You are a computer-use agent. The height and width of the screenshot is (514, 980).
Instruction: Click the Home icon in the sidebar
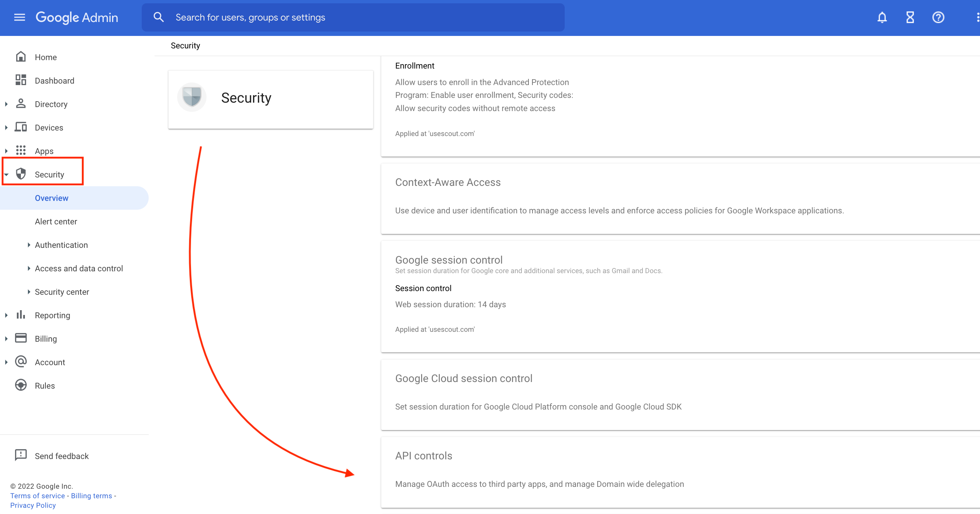tap(21, 56)
